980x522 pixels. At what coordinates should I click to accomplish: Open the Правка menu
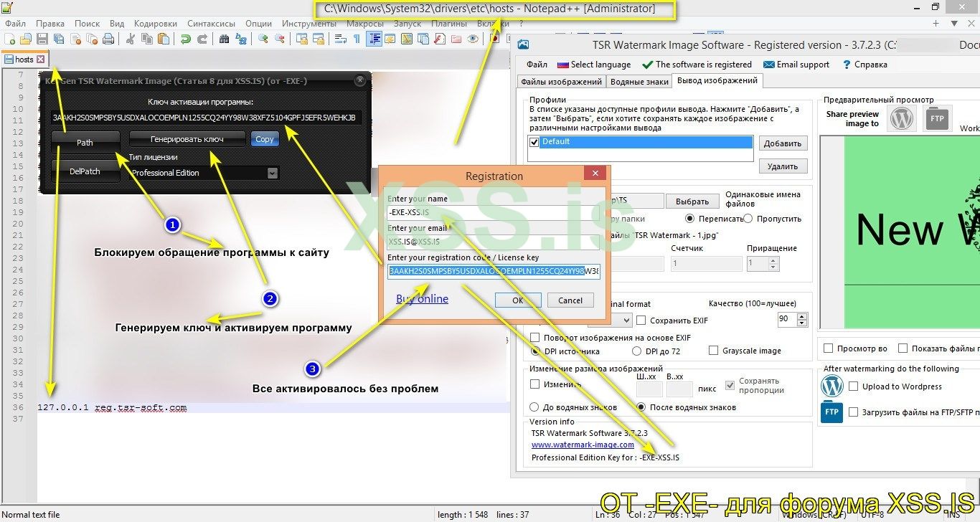(x=50, y=23)
